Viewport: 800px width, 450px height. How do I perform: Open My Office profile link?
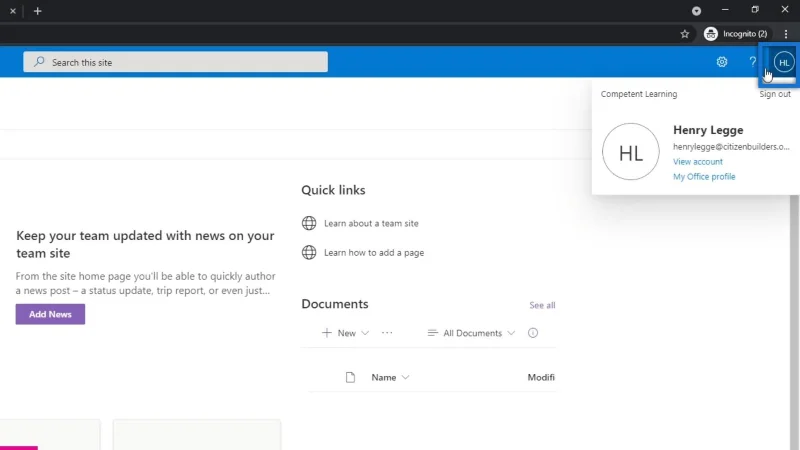pos(704,177)
